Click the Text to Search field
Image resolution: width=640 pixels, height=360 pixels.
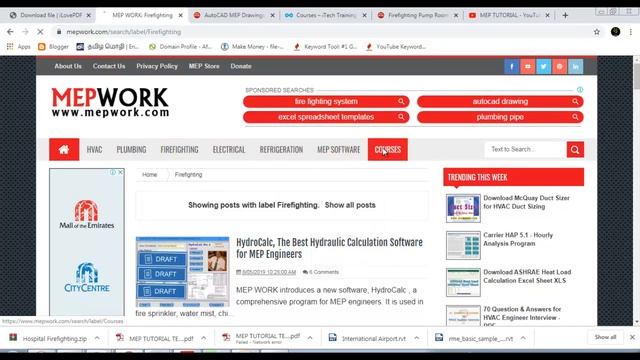[x=526, y=149]
